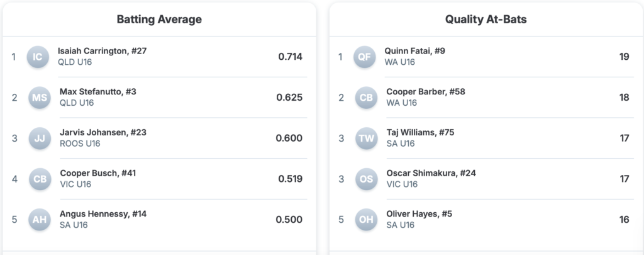Click Oscar Shimakura's VIC U16 team label
This screenshot has width=644, height=255.
(x=402, y=184)
